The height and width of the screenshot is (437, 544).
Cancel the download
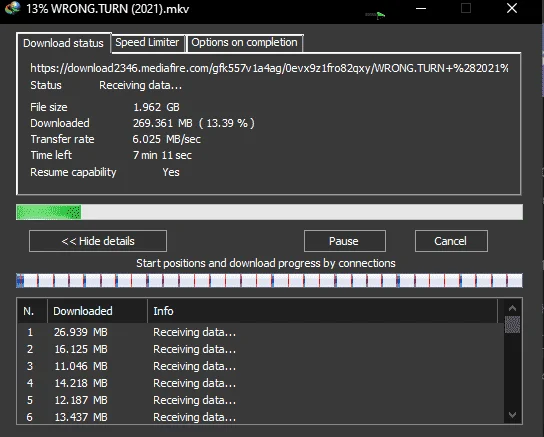pos(451,241)
